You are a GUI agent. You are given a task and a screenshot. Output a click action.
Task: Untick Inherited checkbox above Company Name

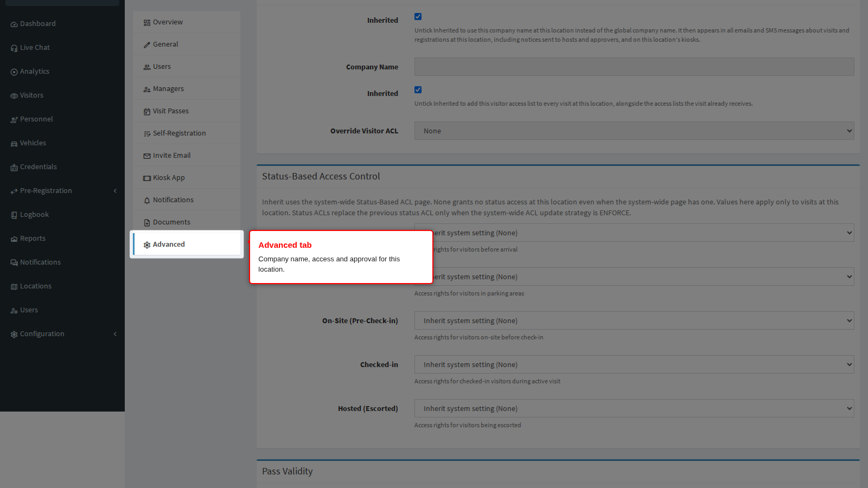[x=418, y=17]
